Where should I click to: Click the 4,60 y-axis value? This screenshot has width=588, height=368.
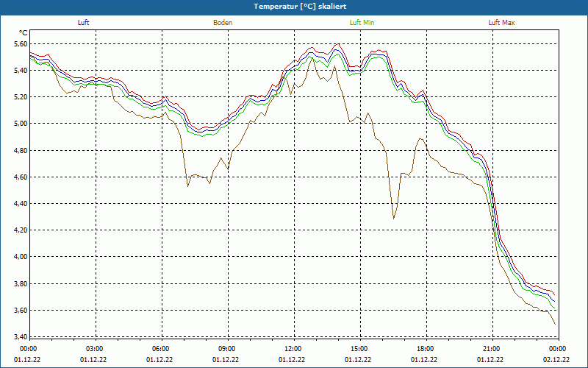point(21,177)
